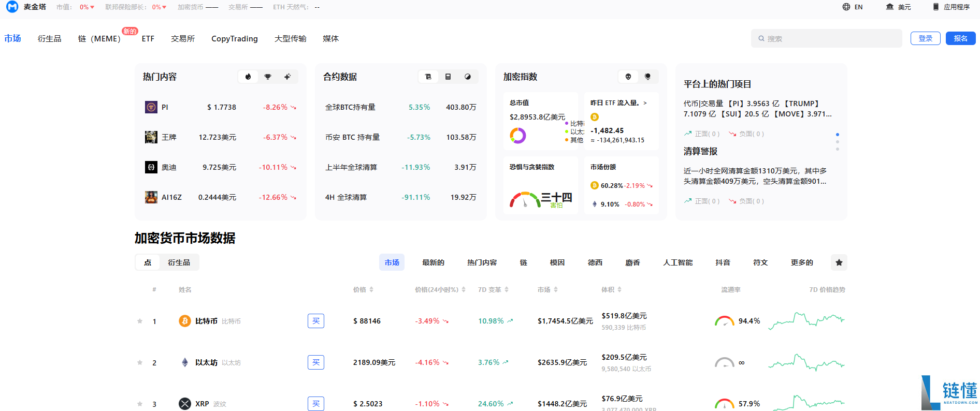This screenshot has height=411, width=980.
Task: Select the flame icon in 热门内容 card
Action: click(248, 77)
